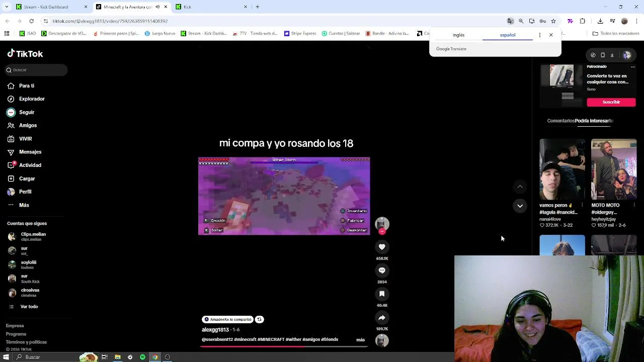Open followed account Clips.melian
Viewport: 644px width, 362px height.
pos(27,236)
